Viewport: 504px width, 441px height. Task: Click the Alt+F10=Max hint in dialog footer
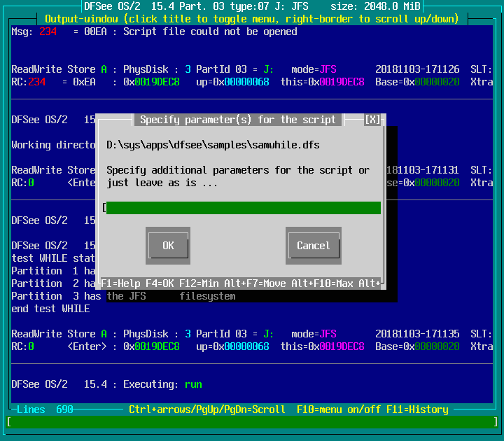tap(322, 283)
